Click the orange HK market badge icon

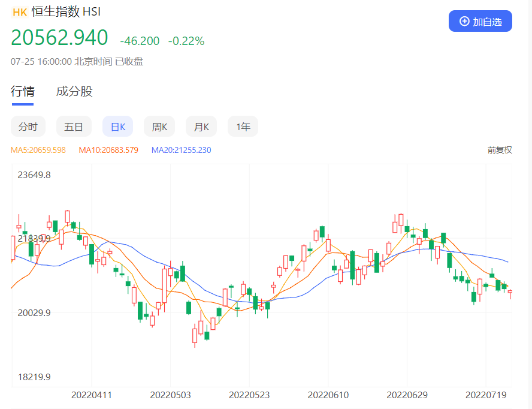click(x=19, y=13)
